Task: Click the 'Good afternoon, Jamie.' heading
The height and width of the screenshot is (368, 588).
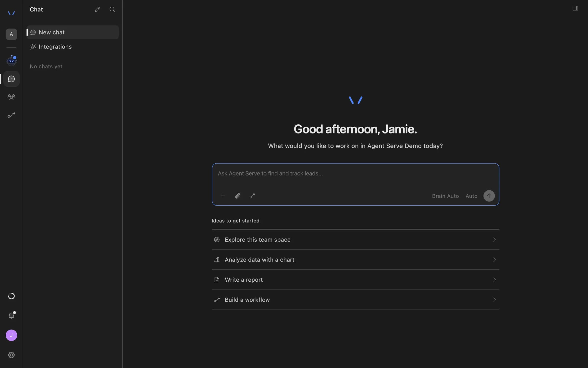Action: pyautogui.click(x=355, y=129)
